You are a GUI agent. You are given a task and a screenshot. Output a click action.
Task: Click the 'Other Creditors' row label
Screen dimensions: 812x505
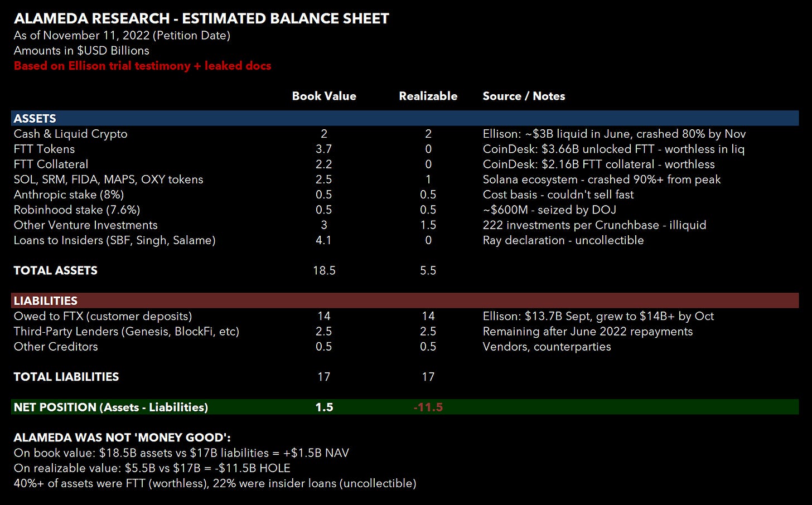56,346
